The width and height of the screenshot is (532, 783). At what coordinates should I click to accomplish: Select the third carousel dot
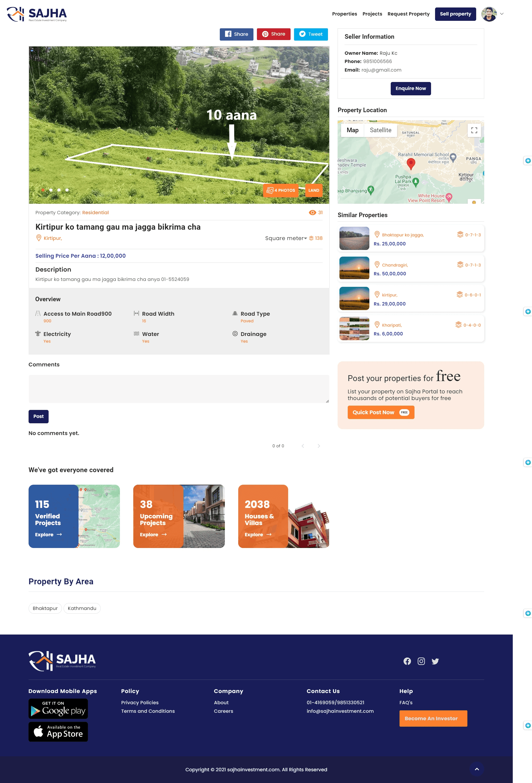pyautogui.click(x=59, y=190)
